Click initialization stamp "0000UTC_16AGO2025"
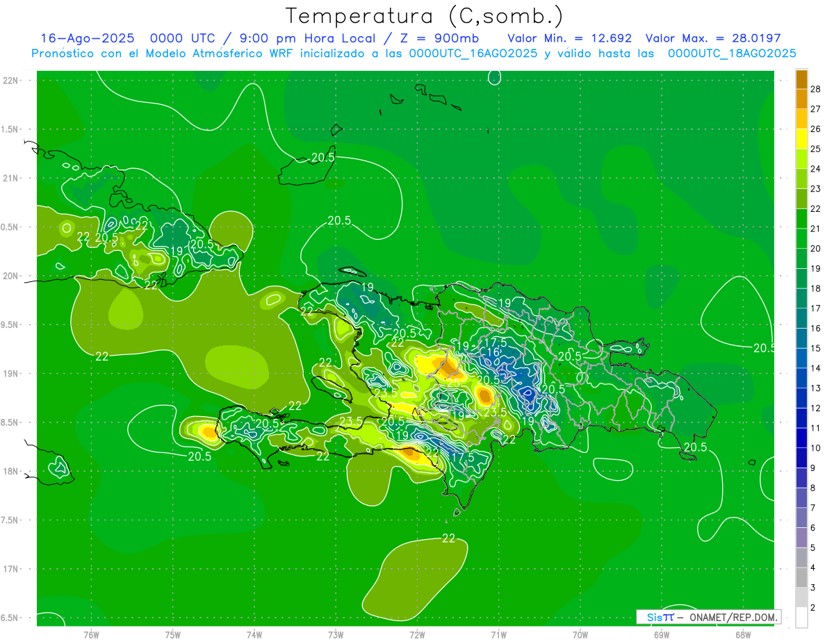The width and height of the screenshot is (834, 644). tap(473, 53)
